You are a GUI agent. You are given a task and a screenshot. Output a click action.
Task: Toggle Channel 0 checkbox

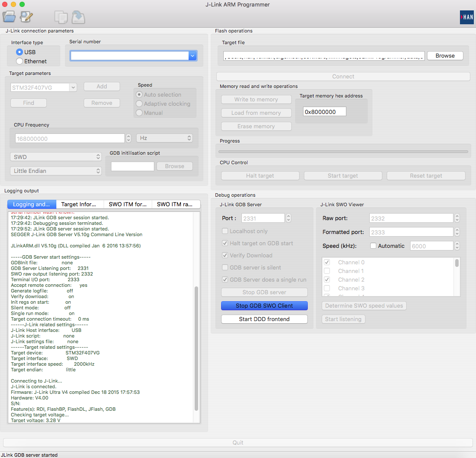327,262
